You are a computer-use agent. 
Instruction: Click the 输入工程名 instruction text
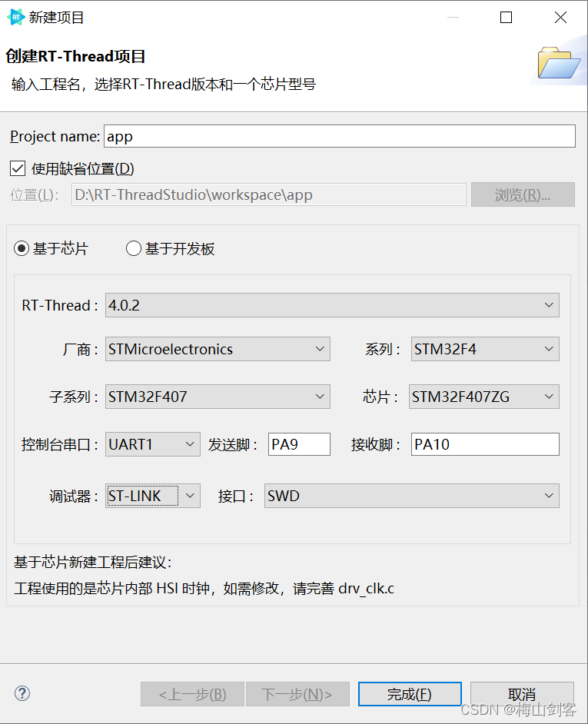[164, 85]
